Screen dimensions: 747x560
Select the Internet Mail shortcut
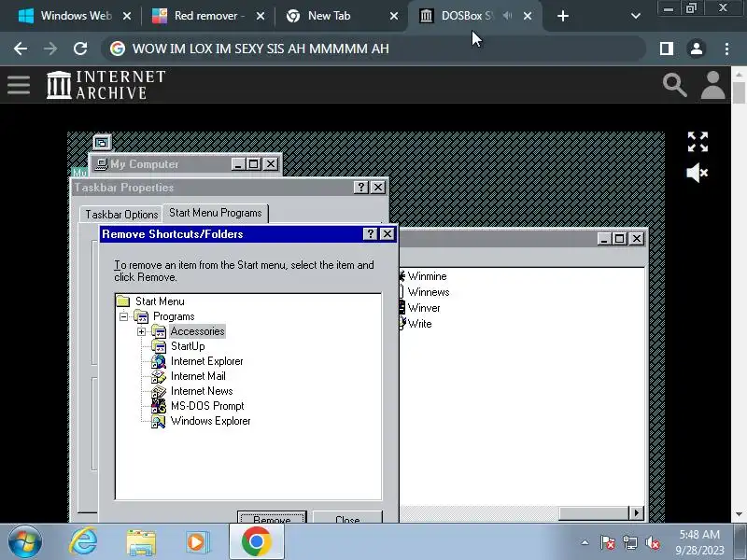[x=198, y=376]
